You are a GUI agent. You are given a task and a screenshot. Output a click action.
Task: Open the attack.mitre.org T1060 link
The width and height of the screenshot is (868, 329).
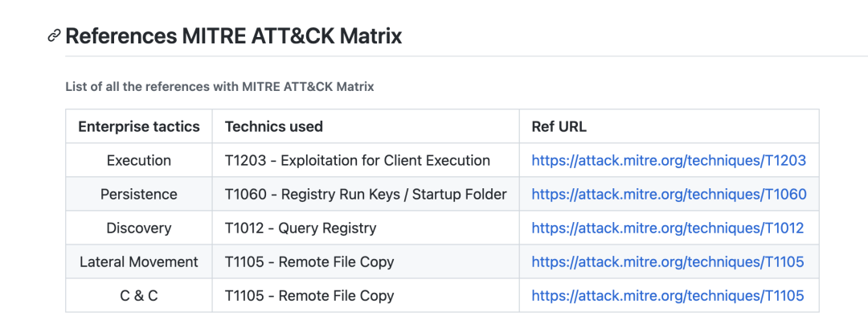[669, 195]
